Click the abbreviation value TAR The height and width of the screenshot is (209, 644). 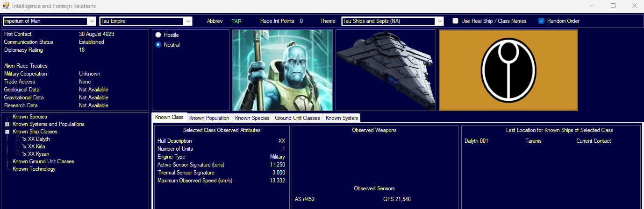click(236, 21)
